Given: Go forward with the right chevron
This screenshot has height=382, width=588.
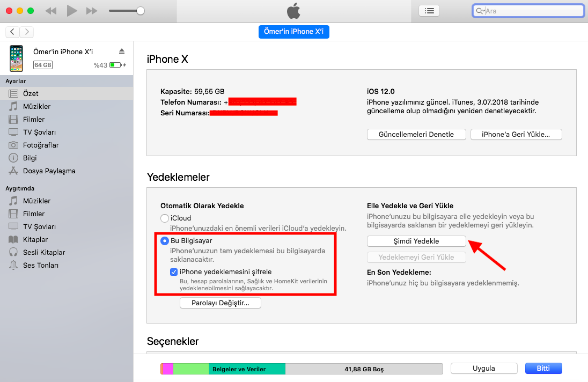Looking at the screenshot, I should [27, 32].
